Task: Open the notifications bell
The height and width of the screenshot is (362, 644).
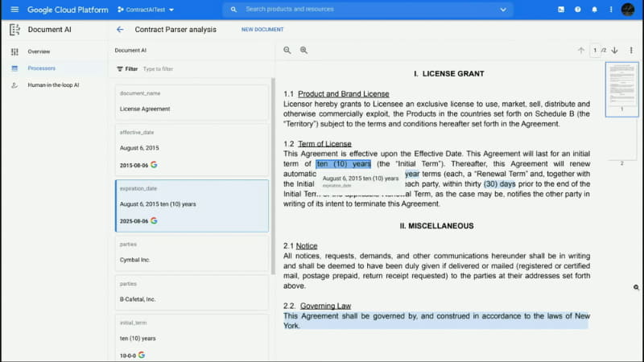Action: (x=594, y=10)
